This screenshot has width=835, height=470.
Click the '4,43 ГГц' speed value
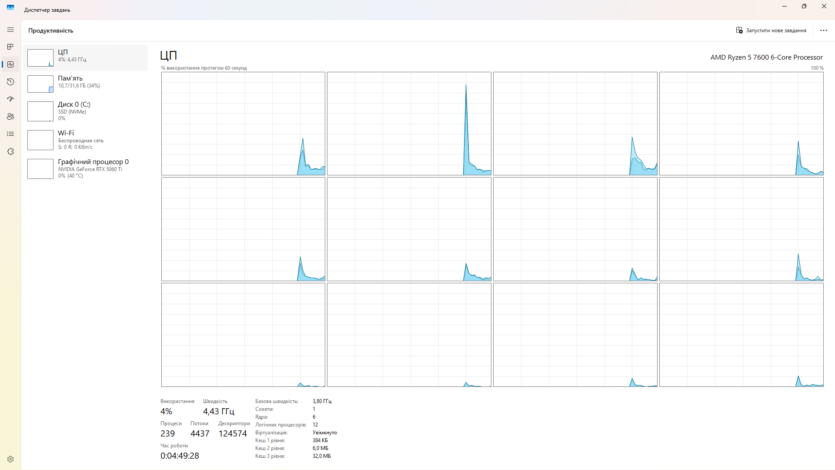click(218, 411)
